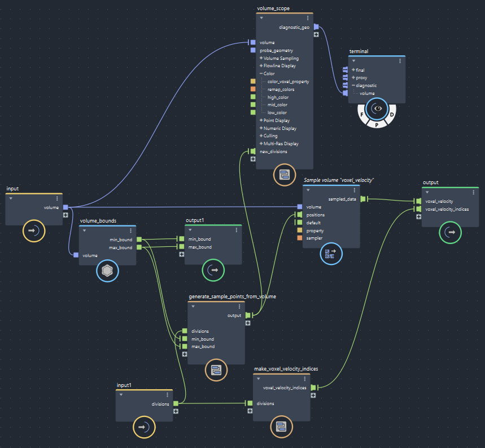Click the input1 node arrow icon
Screen dimensions: 485x448
pyautogui.click(x=143, y=427)
